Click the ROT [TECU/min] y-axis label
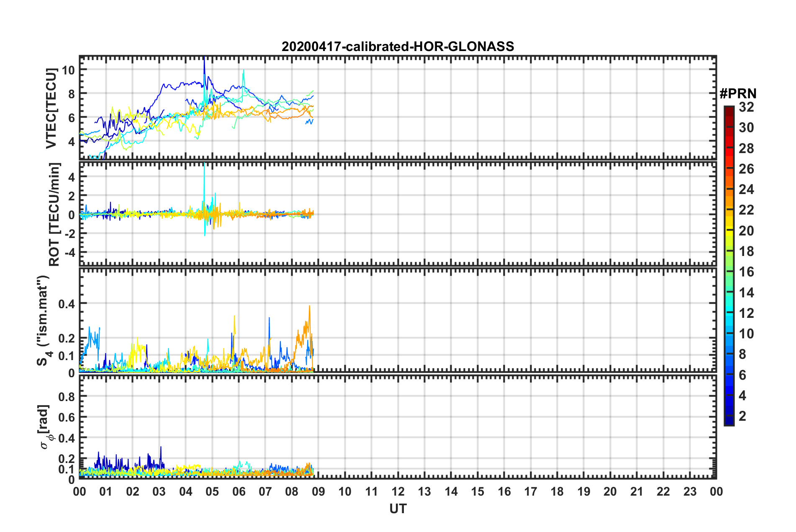796x532 pixels. (x=54, y=215)
